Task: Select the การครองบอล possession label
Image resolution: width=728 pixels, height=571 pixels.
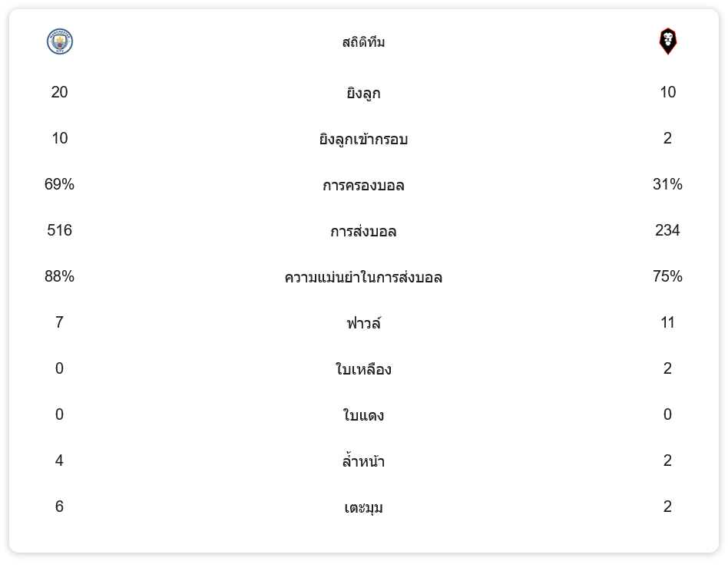Action: click(x=363, y=185)
